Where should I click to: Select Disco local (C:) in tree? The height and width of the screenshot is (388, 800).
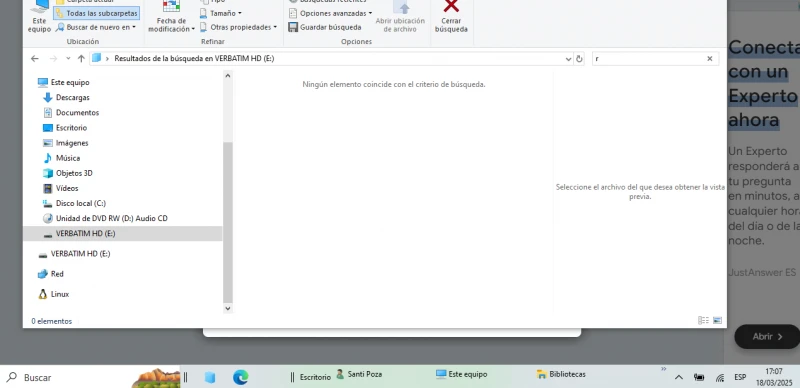tap(81, 203)
